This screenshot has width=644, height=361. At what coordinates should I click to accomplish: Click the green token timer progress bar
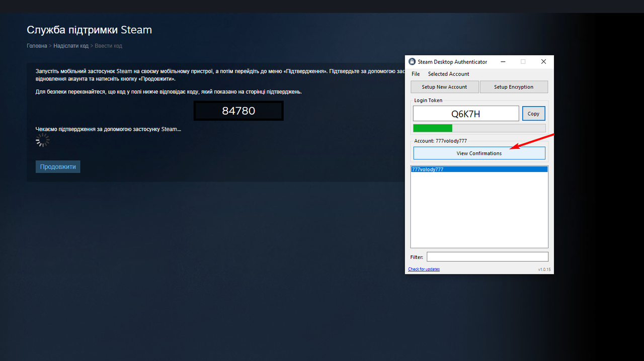(479, 128)
